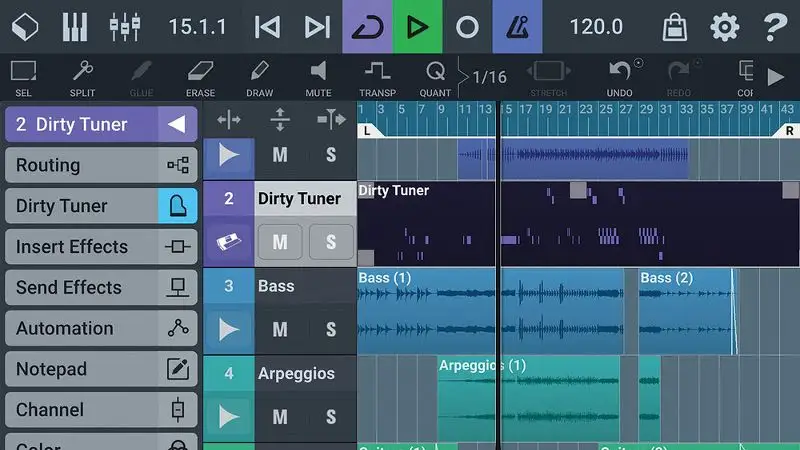The image size is (800, 450).
Task: Solo the Arpeggios track
Action: tap(331, 417)
